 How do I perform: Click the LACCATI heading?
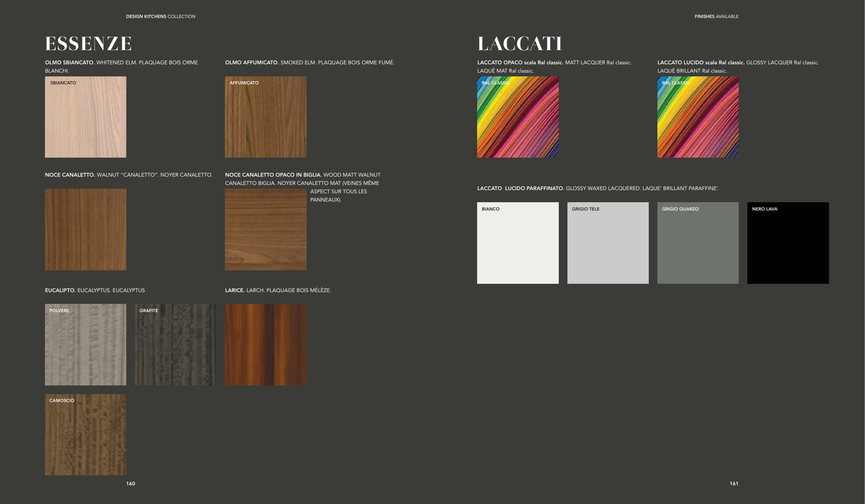[x=519, y=44]
